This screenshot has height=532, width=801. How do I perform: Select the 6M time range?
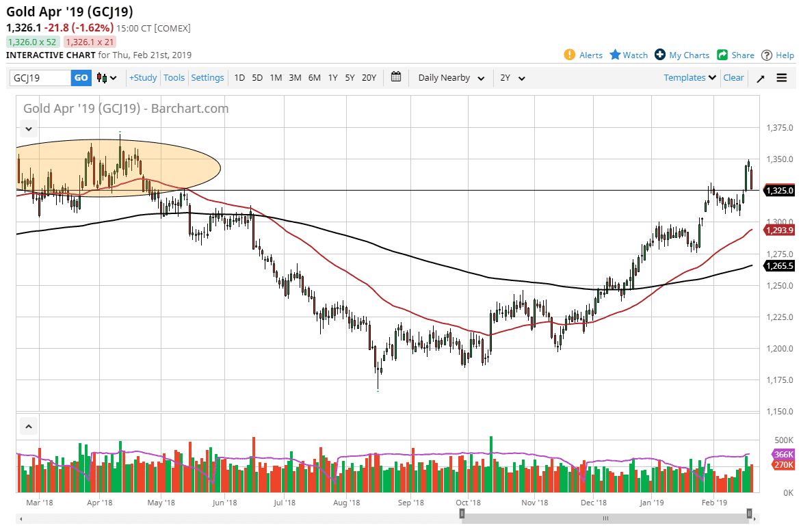pos(314,77)
